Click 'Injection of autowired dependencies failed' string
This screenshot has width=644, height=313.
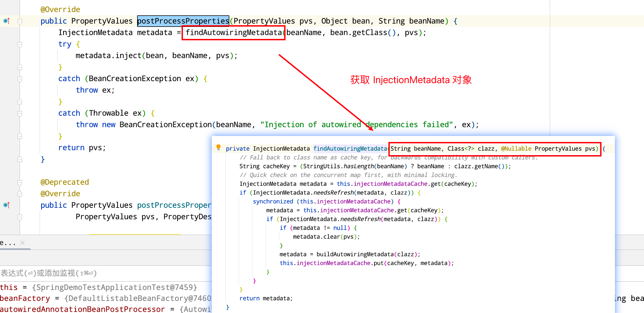pos(357,125)
